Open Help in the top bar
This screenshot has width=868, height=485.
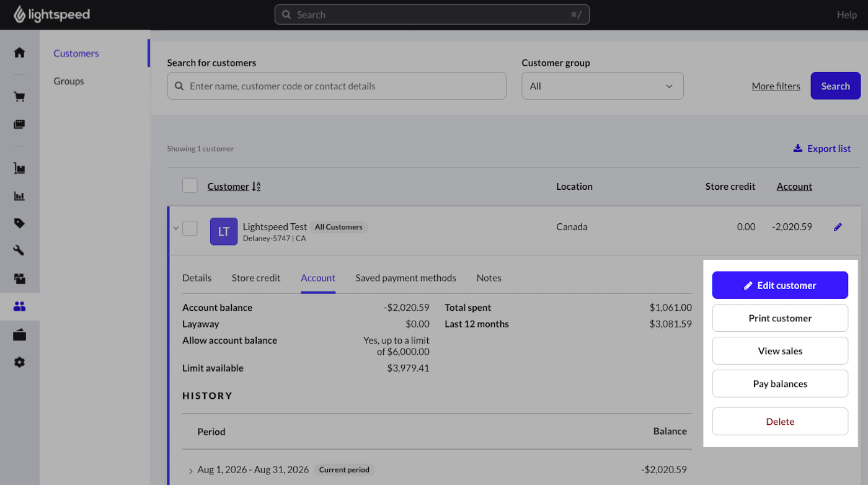(846, 15)
